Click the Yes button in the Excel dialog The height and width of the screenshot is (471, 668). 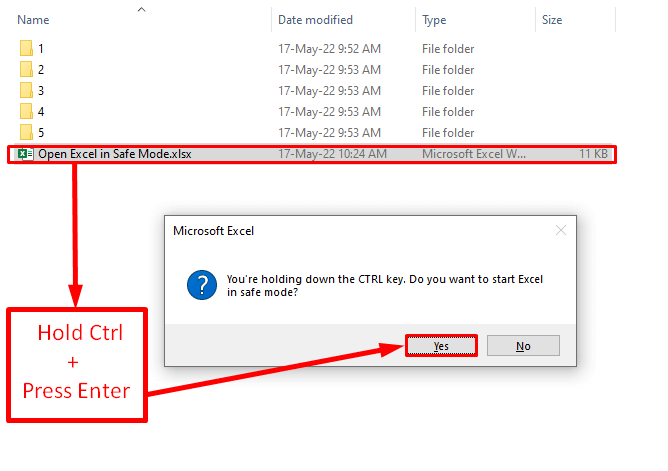point(441,345)
